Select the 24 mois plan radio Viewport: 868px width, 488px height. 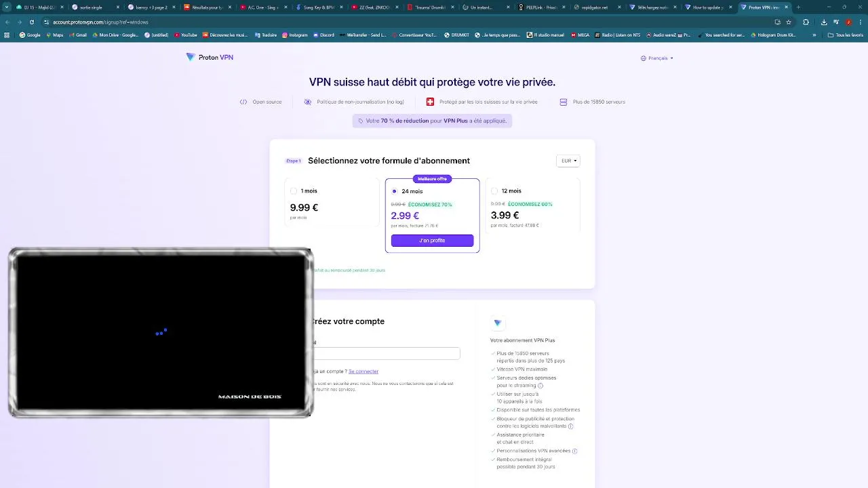coord(394,191)
